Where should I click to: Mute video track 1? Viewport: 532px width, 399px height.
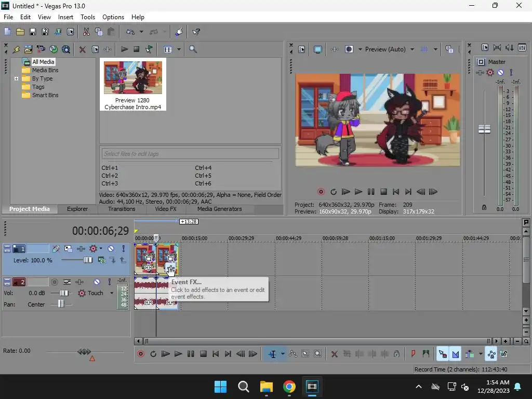coord(111,249)
